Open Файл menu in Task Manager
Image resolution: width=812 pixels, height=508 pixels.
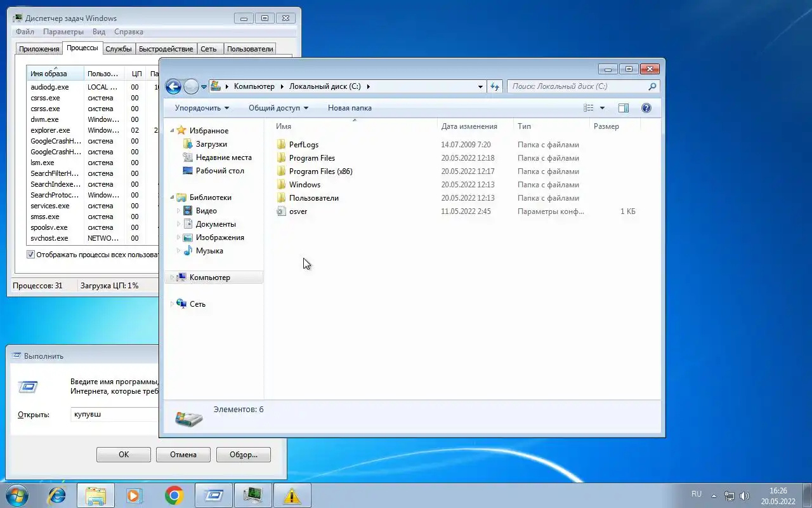point(25,32)
